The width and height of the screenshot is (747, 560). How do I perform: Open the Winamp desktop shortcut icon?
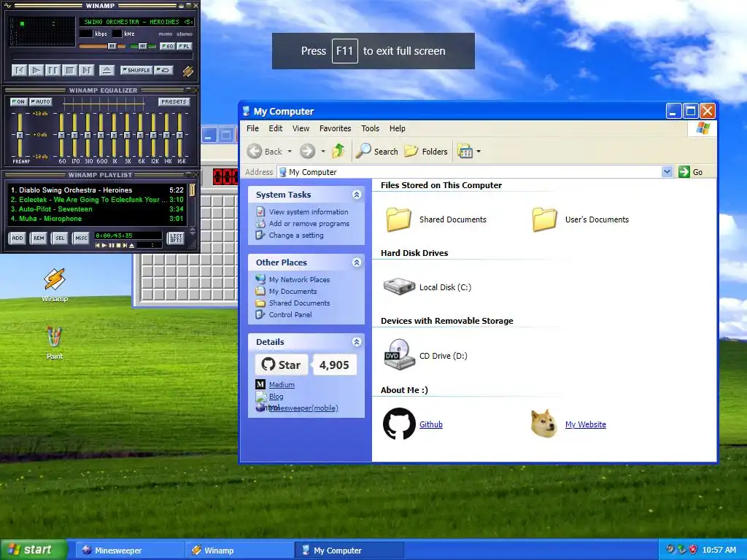(x=54, y=285)
